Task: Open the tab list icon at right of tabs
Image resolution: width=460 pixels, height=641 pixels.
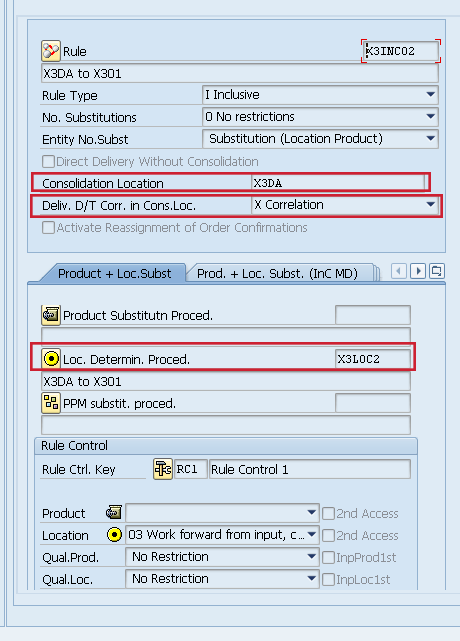Action: (x=437, y=271)
